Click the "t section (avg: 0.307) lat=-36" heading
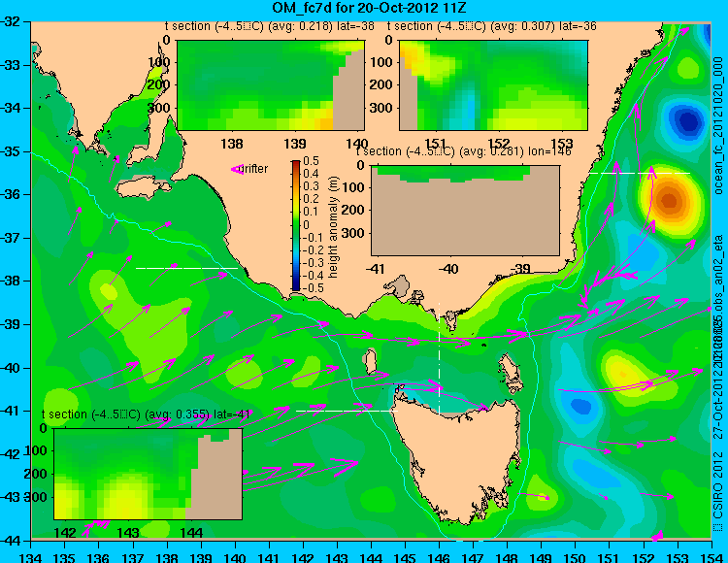The width and height of the screenshot is (728, 563). pyautogui.click(x=492, y=26)
